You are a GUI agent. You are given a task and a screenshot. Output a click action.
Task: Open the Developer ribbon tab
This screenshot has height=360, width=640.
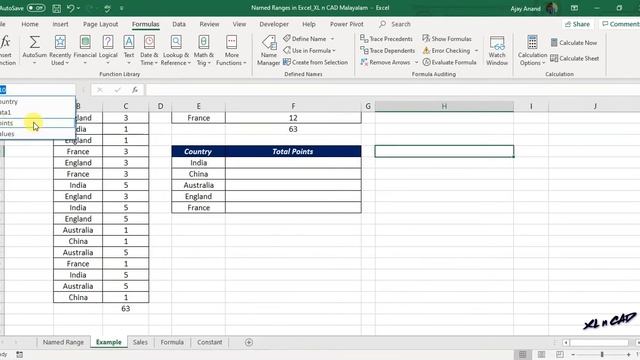(274, 24)
